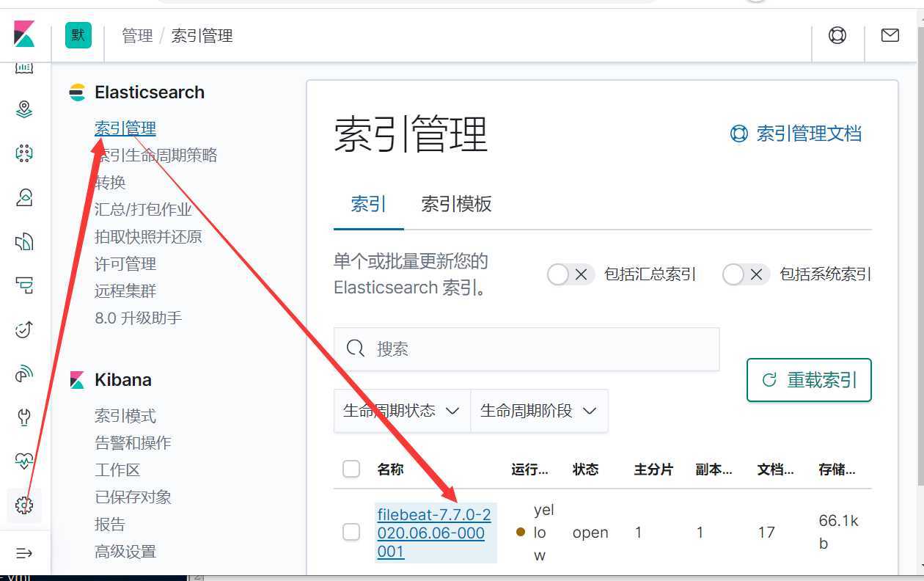Open Dev Tools wrench icon in sidebar
924x581 pixels.
coord(24,417)
